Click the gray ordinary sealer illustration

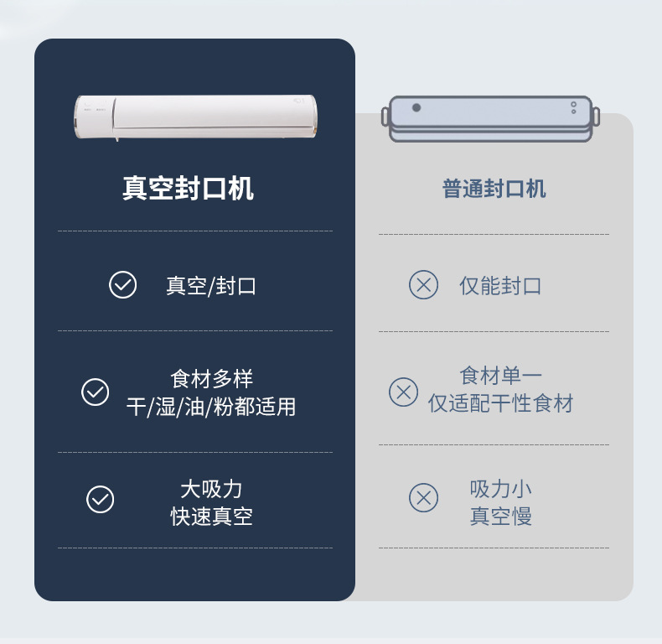point(491,119)
